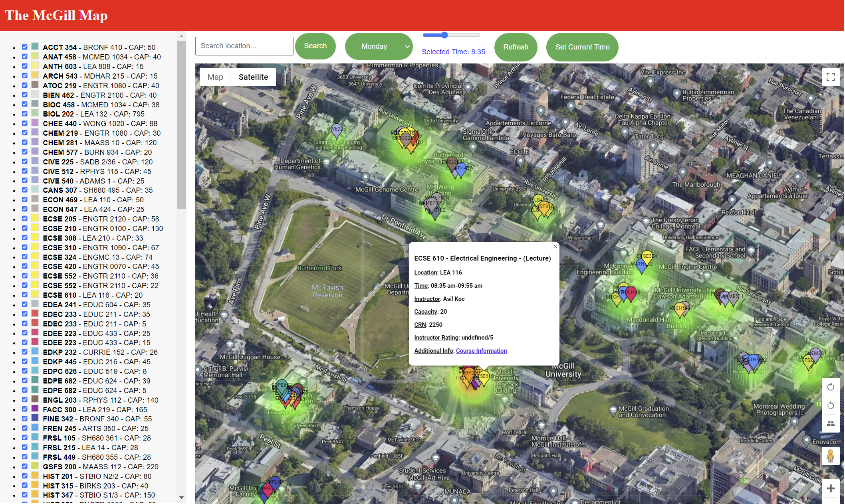
Task: Open the Monday day dropdown
Action: [379, 46]
